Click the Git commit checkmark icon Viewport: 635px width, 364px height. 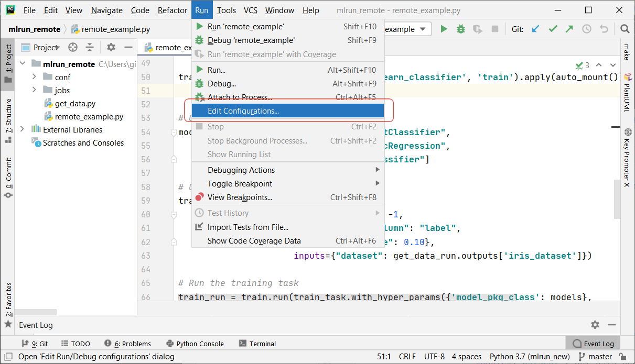(x=553, y=29)
